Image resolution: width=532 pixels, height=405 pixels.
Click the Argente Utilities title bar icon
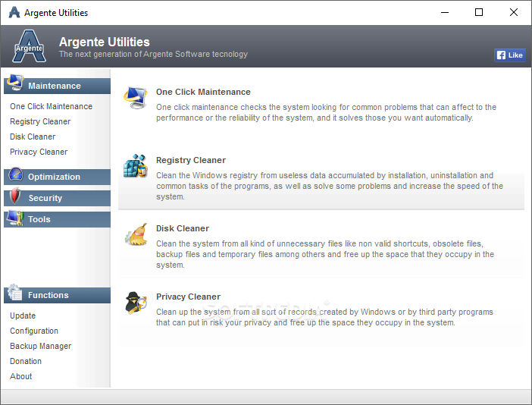click(14, 13)
